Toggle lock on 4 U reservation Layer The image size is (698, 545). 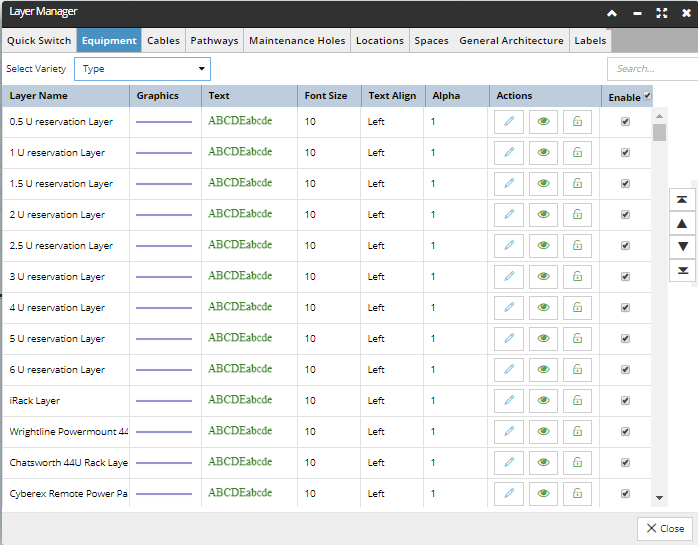577,308
